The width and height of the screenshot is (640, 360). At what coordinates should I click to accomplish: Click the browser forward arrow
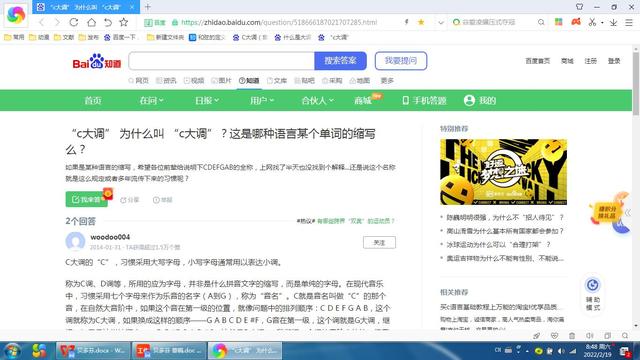[x=57, y=22]
